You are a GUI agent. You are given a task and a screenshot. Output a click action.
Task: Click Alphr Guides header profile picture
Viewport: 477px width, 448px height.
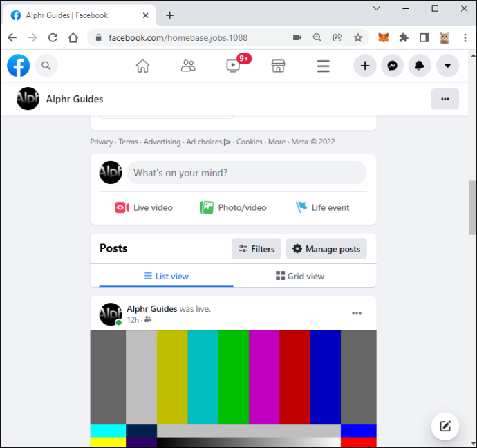(x=28, y=99)
